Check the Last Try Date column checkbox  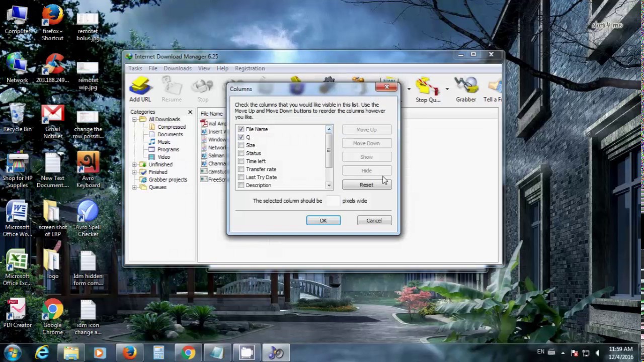coord(241,177)
